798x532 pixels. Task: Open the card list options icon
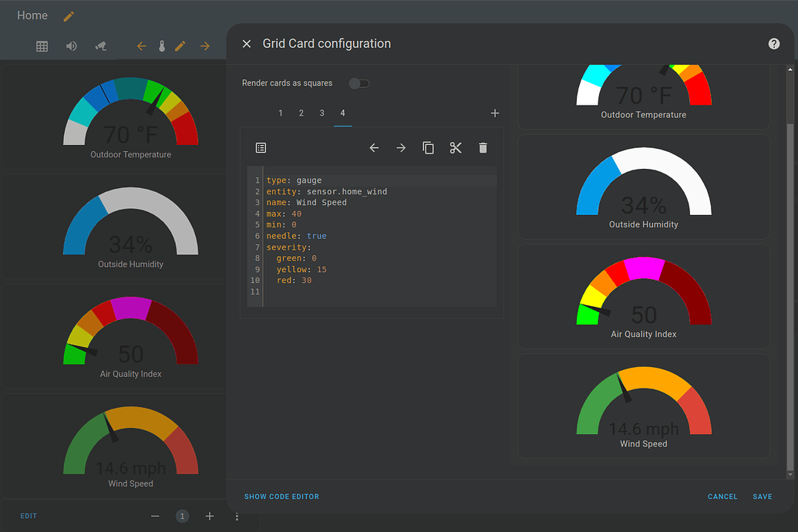point(261,147)
